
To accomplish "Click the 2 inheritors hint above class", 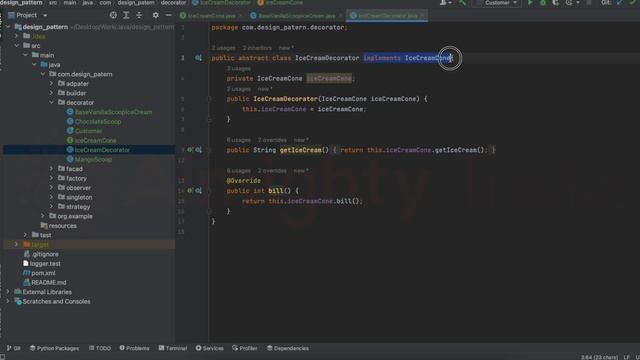I will (x=257, y=48).
